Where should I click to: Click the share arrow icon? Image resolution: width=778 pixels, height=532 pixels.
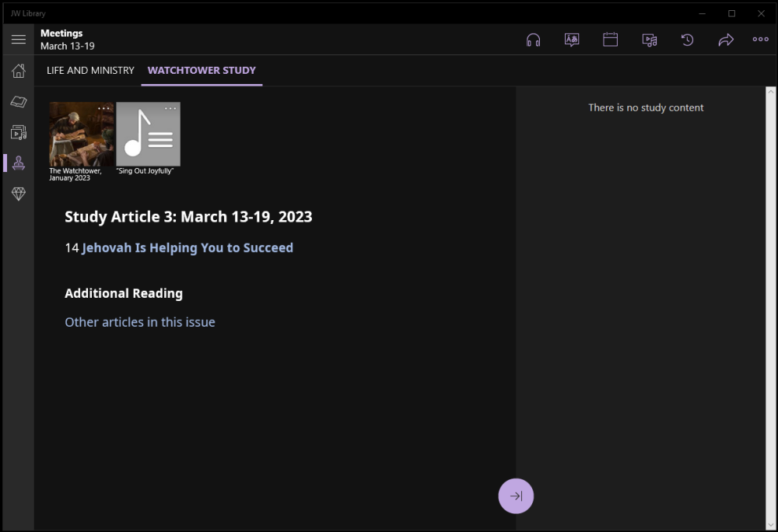click(x=726, y=40)
